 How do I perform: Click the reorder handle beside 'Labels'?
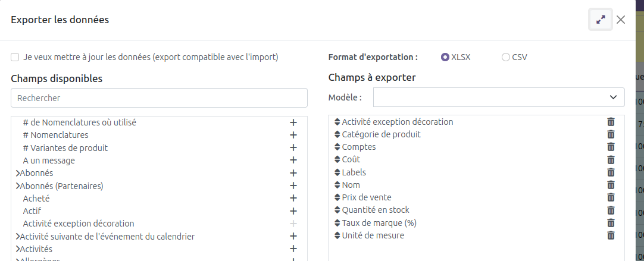tap(337, 172)
